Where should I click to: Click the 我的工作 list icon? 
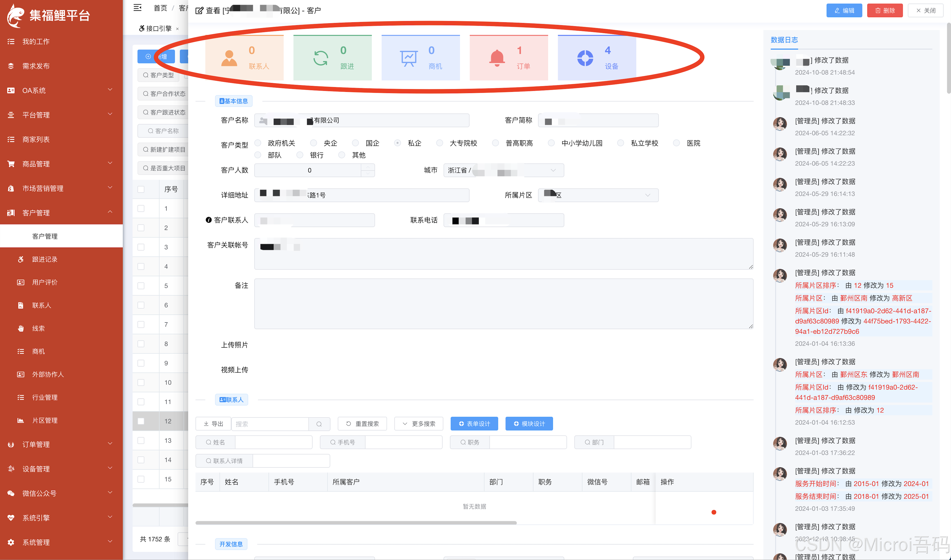[11, 42]
